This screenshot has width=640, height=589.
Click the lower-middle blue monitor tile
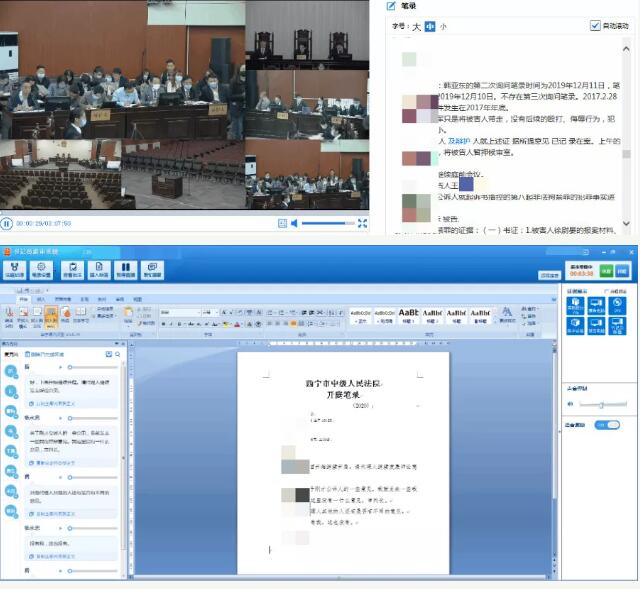[x=596, y=326]
